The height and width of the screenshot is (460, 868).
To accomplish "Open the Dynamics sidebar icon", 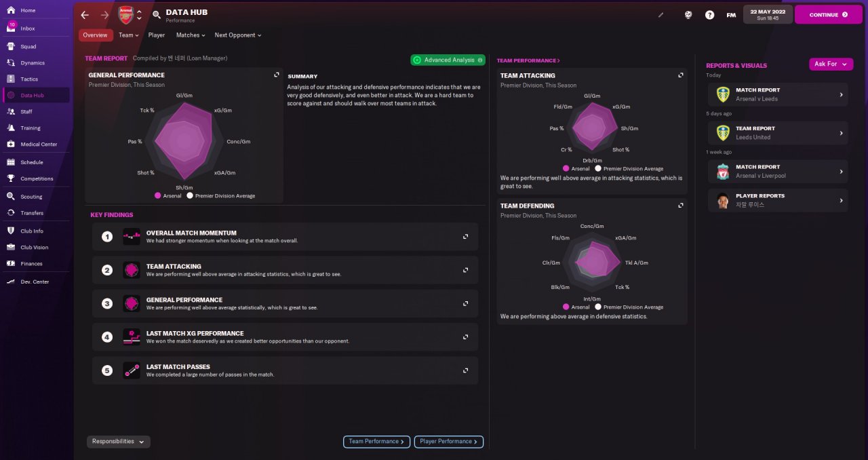I will (11, 63).
